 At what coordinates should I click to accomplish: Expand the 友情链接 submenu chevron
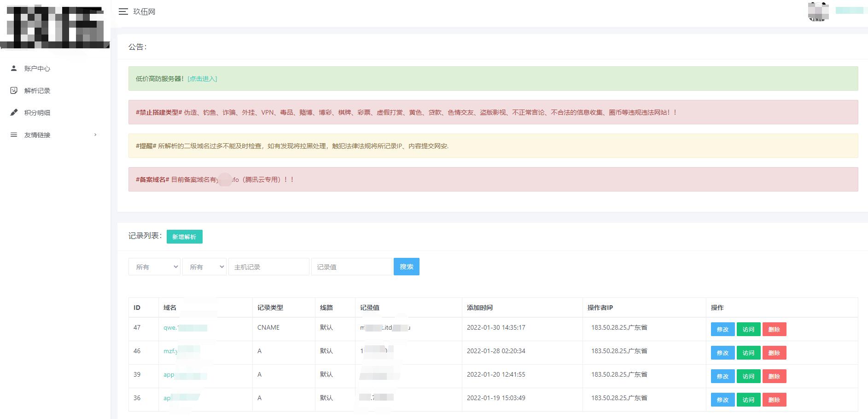(x=95, y=135)
